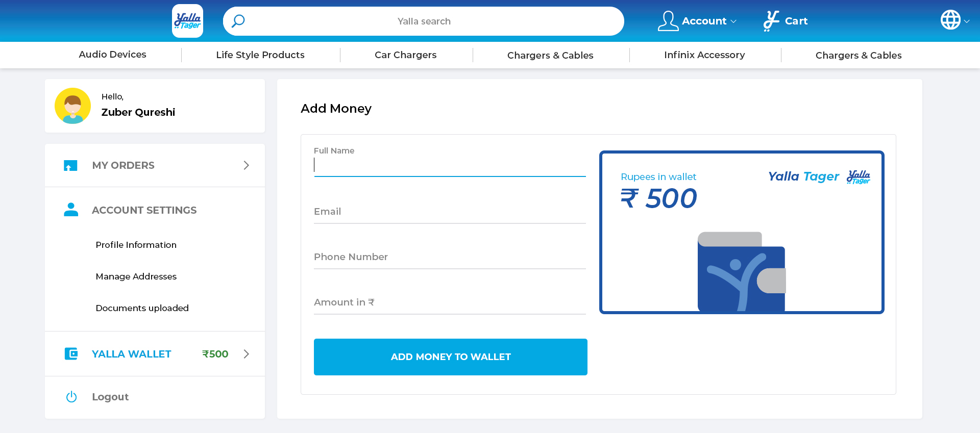Open the Infinix Accessory category

click(x=704, y=55)
